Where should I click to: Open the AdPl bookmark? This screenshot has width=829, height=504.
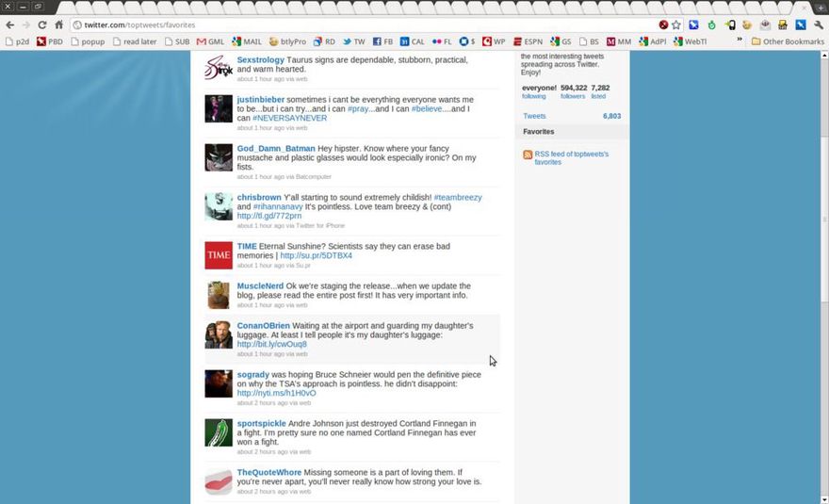click(x=653, y=41)
